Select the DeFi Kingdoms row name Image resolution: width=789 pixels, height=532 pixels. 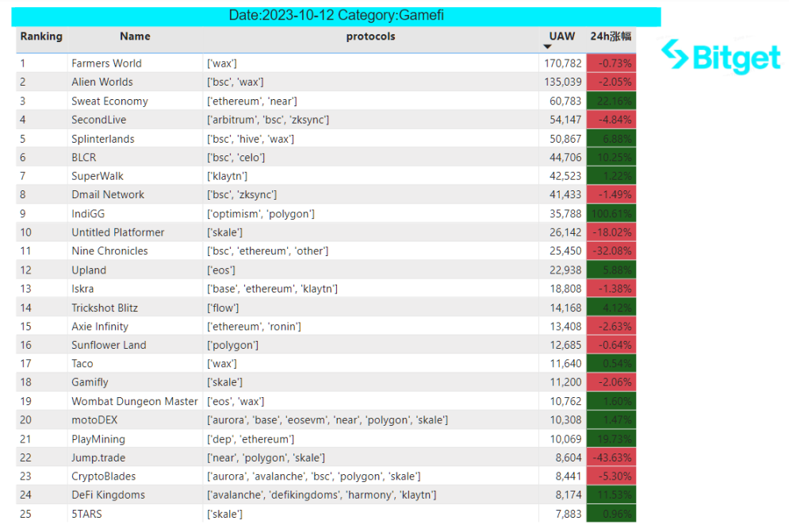click(x=108, y=495)
